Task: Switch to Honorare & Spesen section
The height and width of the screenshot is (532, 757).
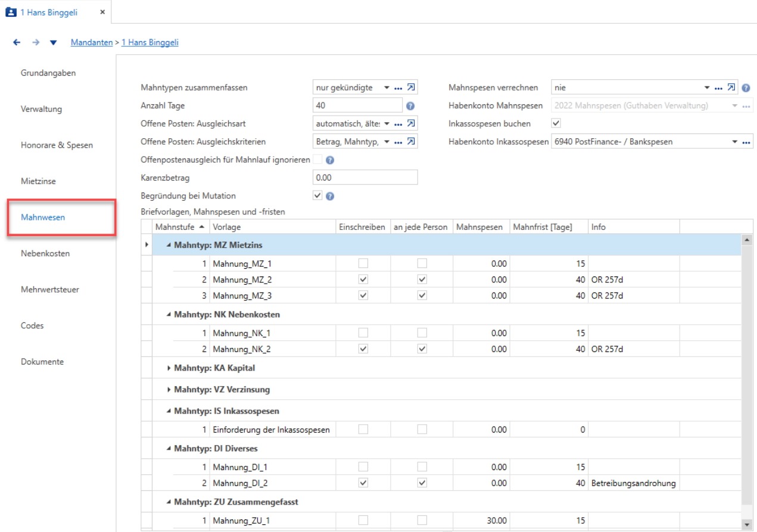Action: [x=57, y=145]
